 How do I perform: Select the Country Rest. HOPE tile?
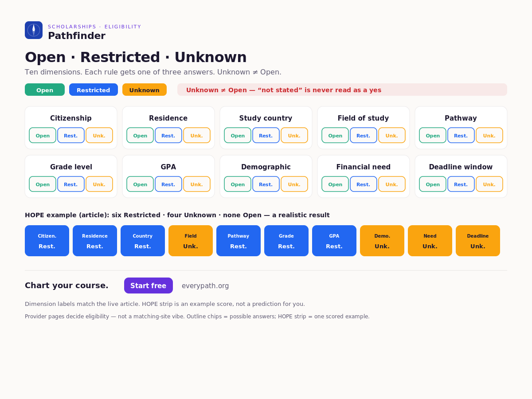pyautogui.click(x=143, y=241)
